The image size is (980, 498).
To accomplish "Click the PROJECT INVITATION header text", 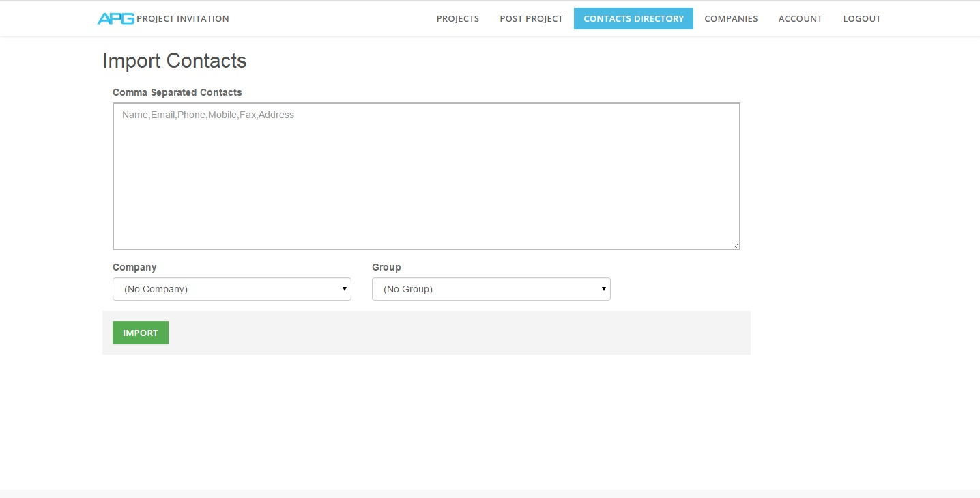I will point(182,18).
